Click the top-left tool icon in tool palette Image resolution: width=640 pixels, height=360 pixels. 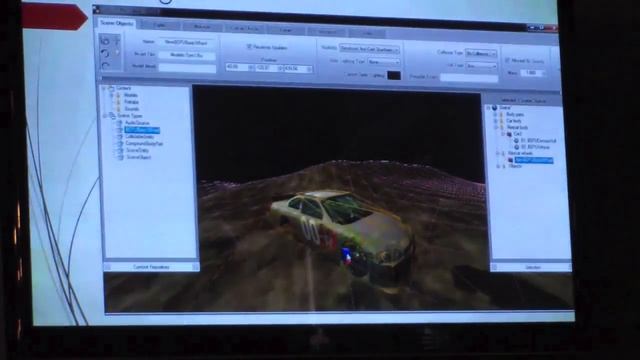point(105,40)
